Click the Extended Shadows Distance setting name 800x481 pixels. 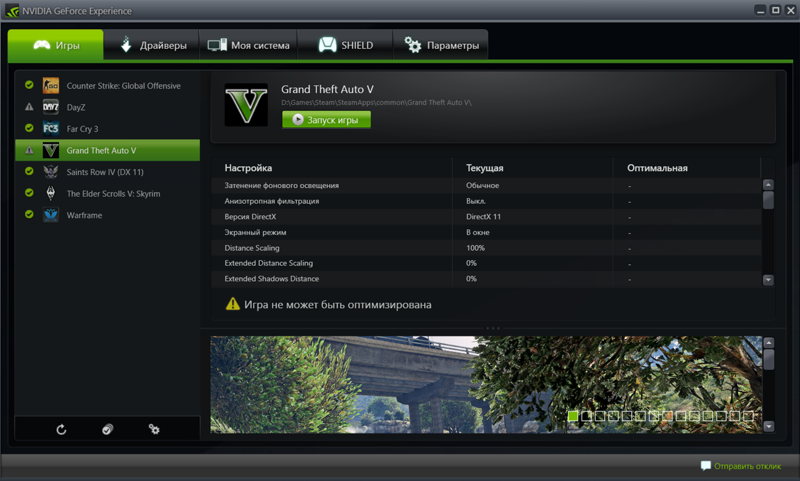pyautogui.click(x=271, y=279)
